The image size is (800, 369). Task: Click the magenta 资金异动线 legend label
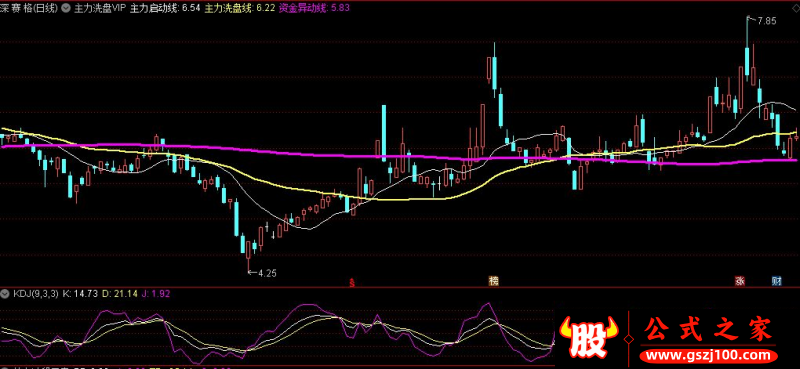[x=314, y=8]
